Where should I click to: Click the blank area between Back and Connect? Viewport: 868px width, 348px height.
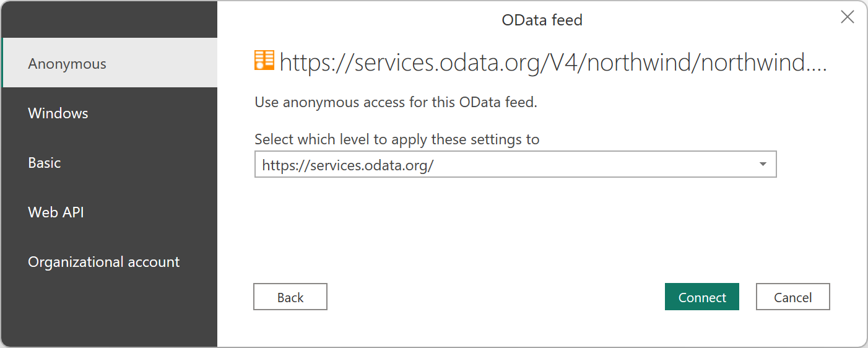(495, 297)
